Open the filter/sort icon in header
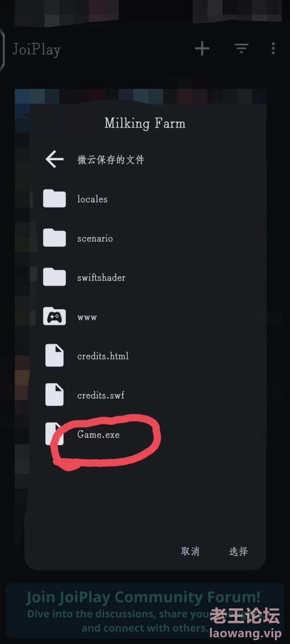This screenshot has width=290, height=644. [241, 49]
